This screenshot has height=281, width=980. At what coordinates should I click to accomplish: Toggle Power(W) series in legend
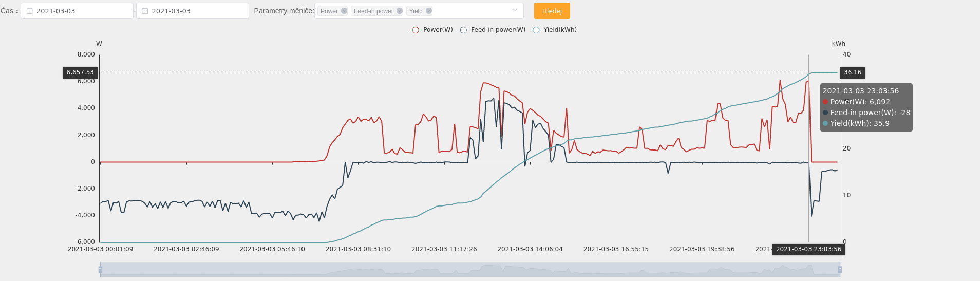click(x=432, y=30)
